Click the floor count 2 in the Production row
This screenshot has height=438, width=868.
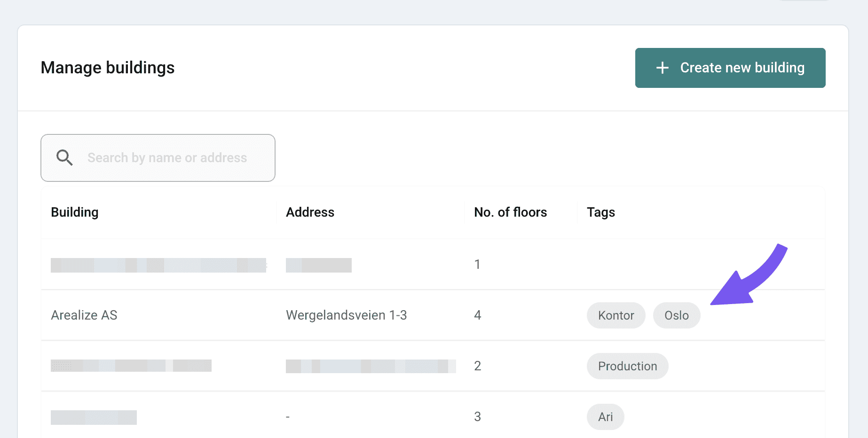[477, 366]
